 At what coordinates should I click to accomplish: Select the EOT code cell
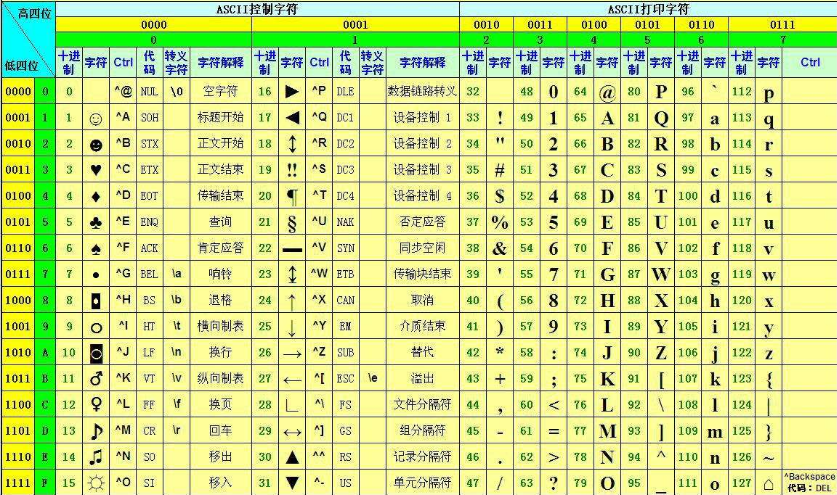[x=149, y=196]
